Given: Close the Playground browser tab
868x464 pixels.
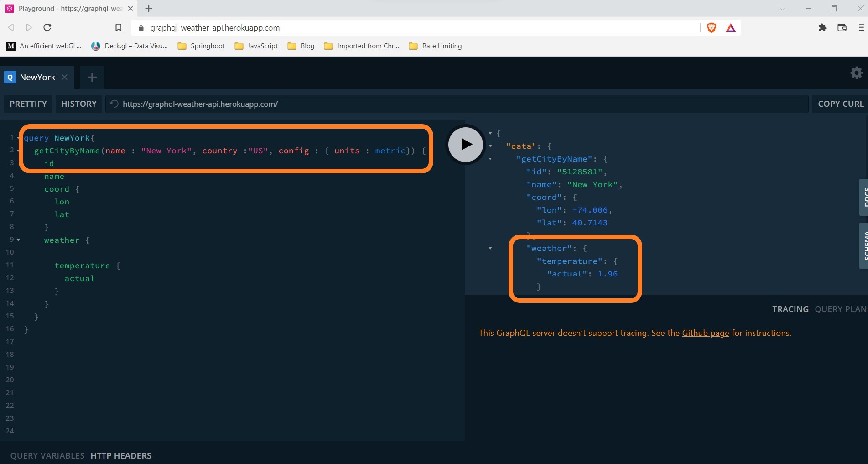Looking at the screenshot, I should click(x=130, y=9).
